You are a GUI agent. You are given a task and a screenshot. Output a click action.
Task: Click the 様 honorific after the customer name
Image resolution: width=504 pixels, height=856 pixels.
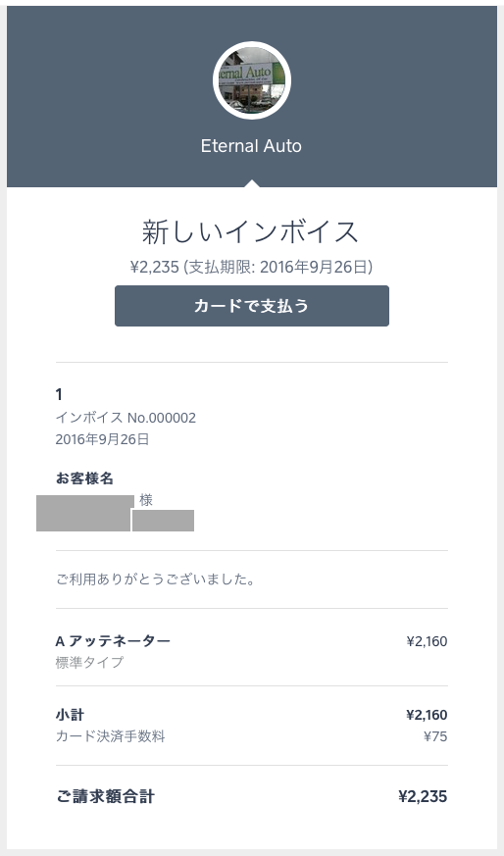pos(146,500)
